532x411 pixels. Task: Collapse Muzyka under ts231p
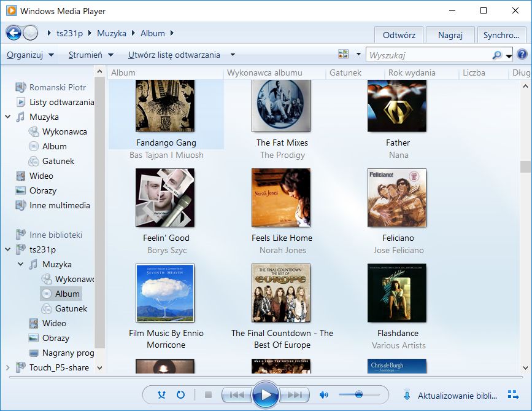pyautogui.click(x=21, y=264)
